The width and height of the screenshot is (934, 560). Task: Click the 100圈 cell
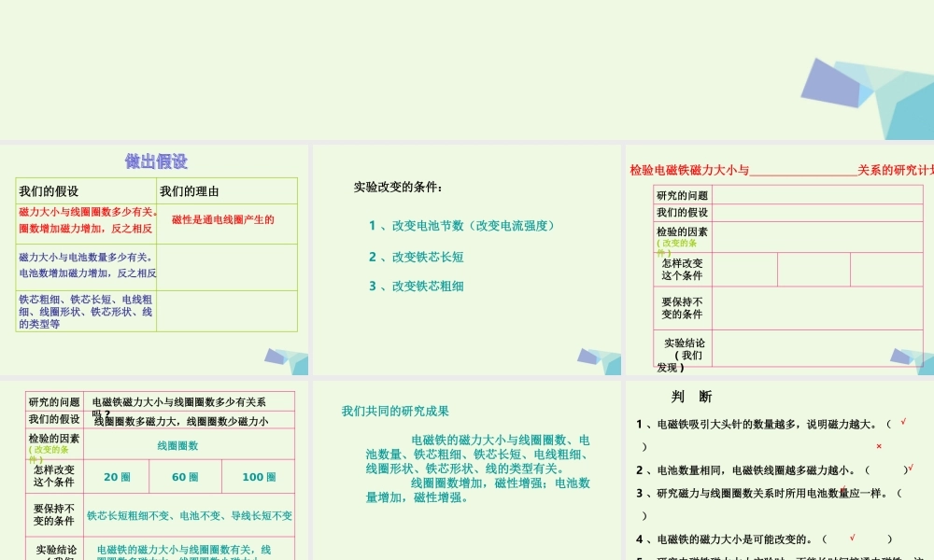click(259, 477)
